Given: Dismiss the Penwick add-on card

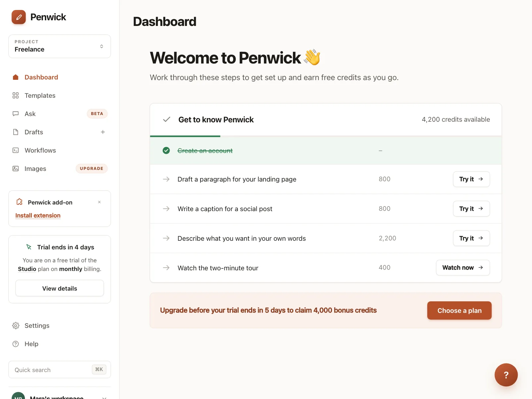Looking at the screenshot, I should (x=99, y=202).
